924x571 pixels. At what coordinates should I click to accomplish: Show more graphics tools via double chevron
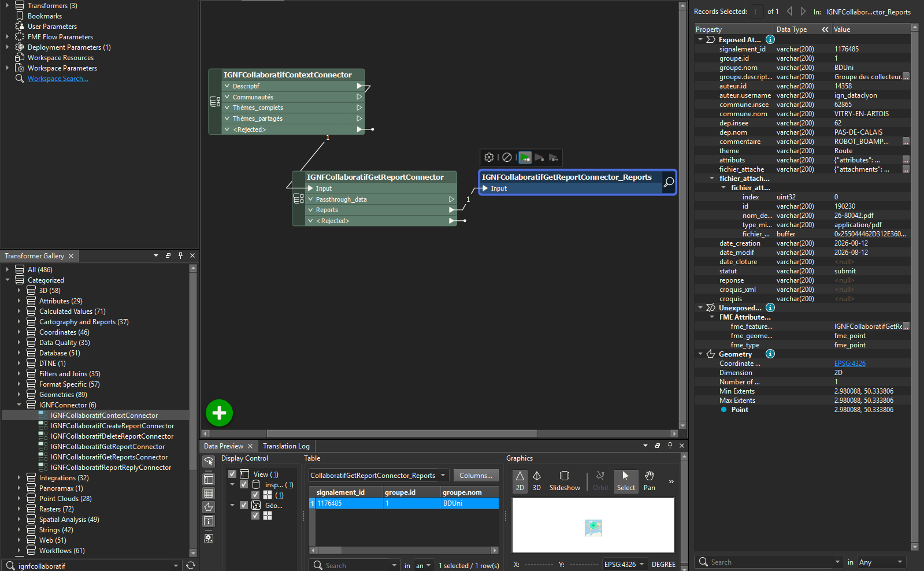pyautogui.click(x=671, y=481)
